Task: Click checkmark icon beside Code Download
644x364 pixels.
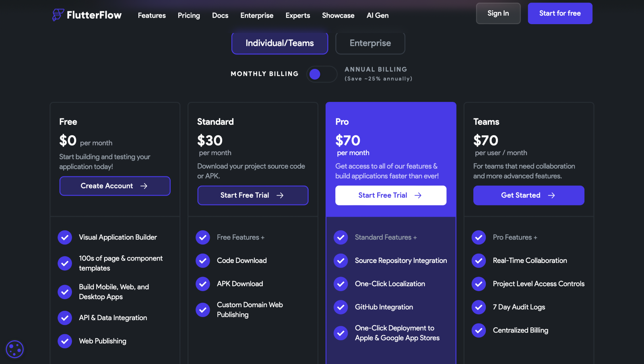Action: (203, 261)
